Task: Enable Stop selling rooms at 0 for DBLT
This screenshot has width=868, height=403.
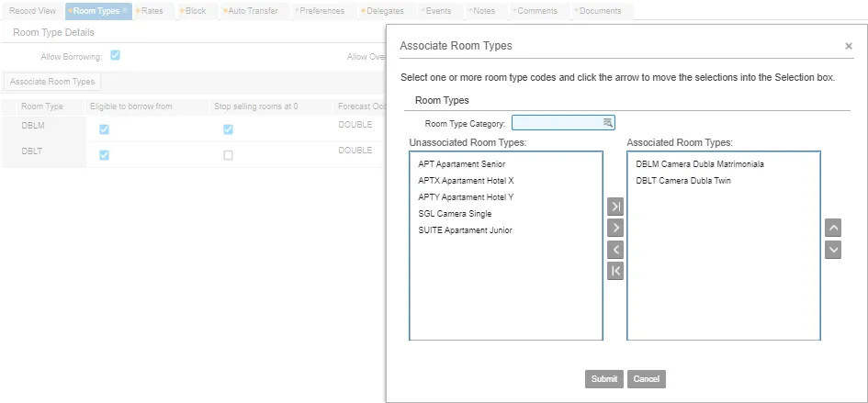Action: pyautogui.click(x=228, y=155)
